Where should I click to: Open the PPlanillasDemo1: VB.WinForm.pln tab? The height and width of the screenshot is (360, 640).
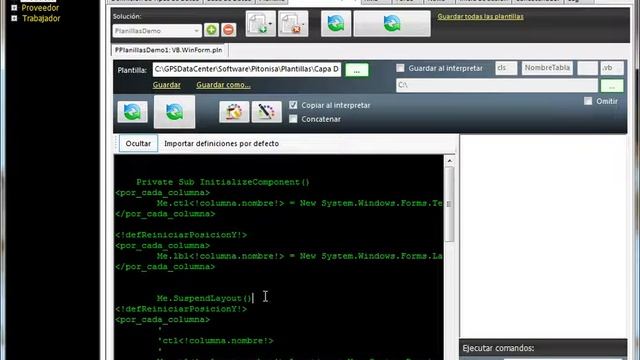[169, 50]
